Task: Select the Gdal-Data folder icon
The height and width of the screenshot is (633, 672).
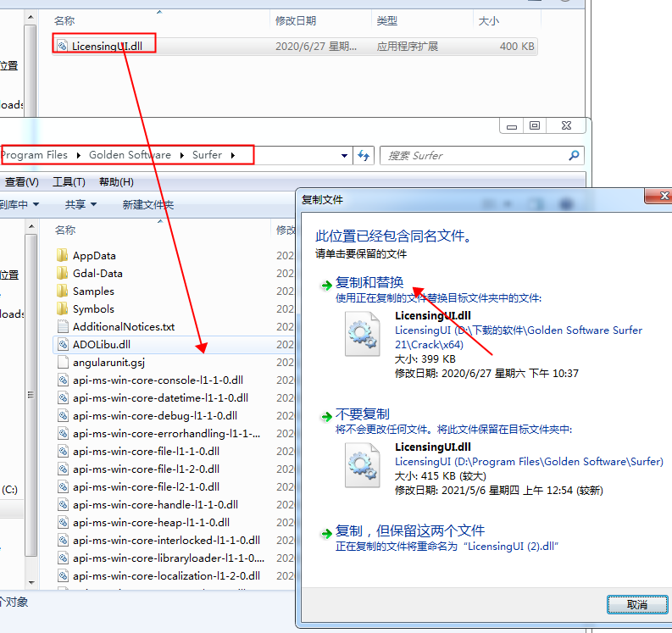Action: pyautogui.click(x=63, y=273)
